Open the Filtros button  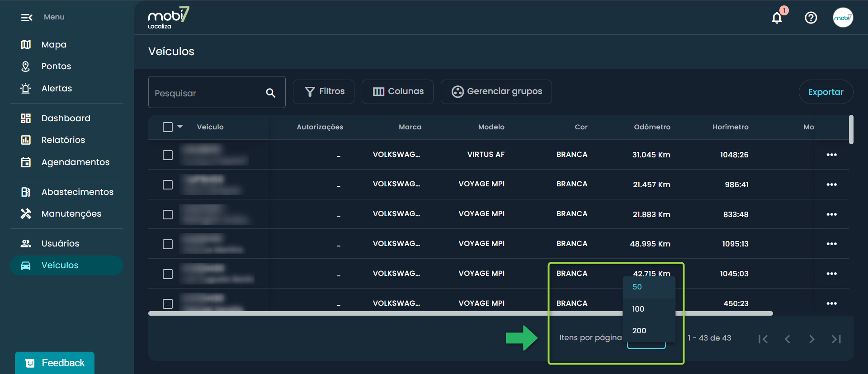(324, 92)
